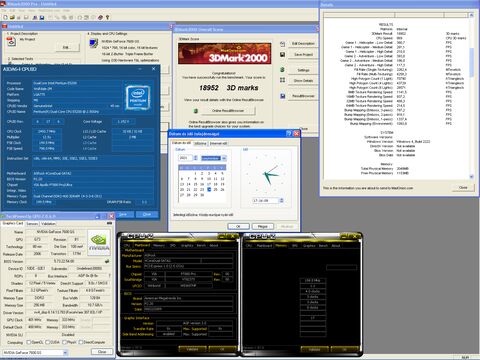Click the analog clock face in date dialog
Image resolution: width=480 pixels, height=360 pixels.
[x=266, y=174]
